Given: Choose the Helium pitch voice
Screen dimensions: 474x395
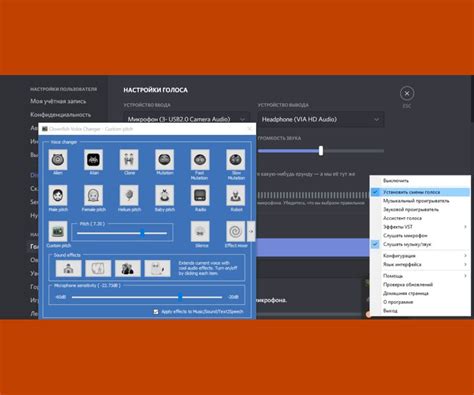Looking at the screenshot, I should coord(129,196).
